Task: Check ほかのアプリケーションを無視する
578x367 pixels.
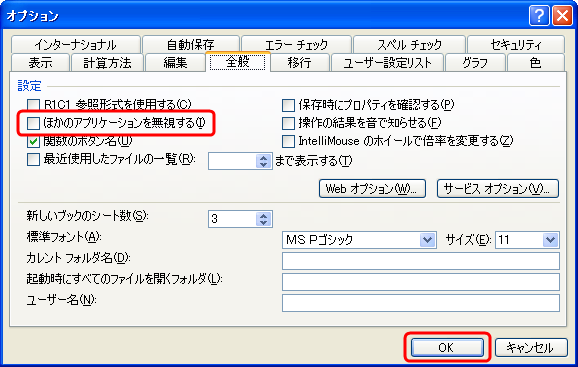Action: [33, 123]
